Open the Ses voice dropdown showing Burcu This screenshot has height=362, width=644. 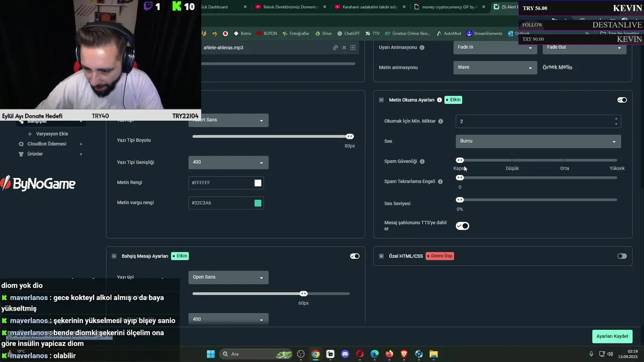[538, 141]
